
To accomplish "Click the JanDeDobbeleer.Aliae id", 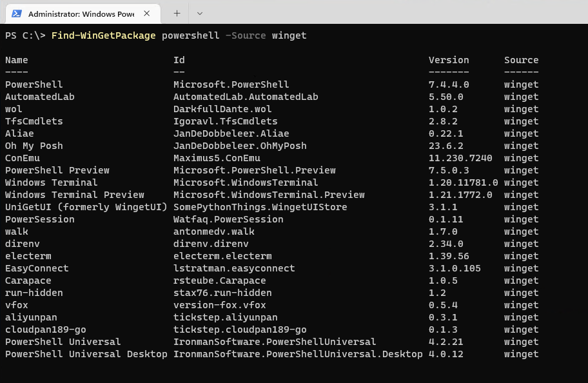I will [x=231, y=133].
